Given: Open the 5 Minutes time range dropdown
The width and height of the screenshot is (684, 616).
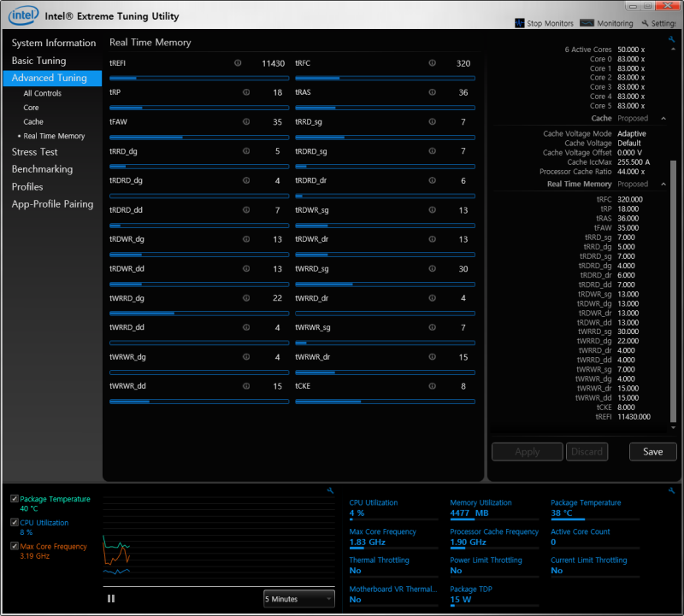Looking at the screenshot, I should pyautogui.click(x=299, y=599).
